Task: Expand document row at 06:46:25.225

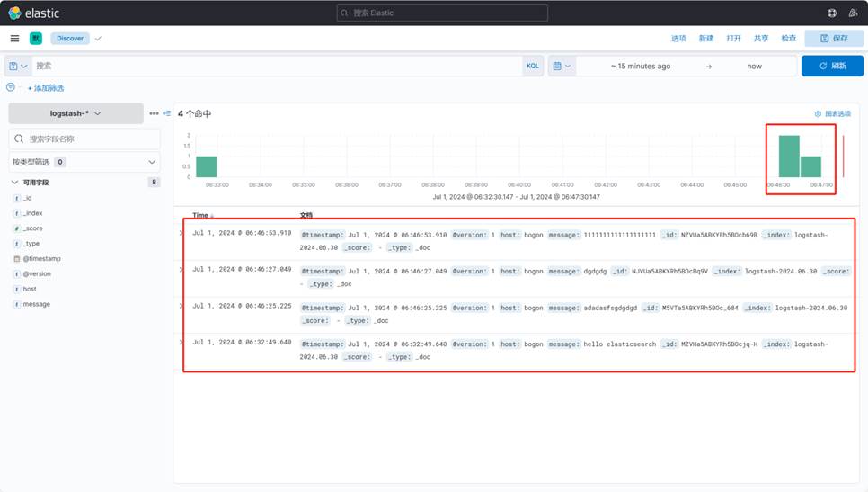Action: coord(181,306)
